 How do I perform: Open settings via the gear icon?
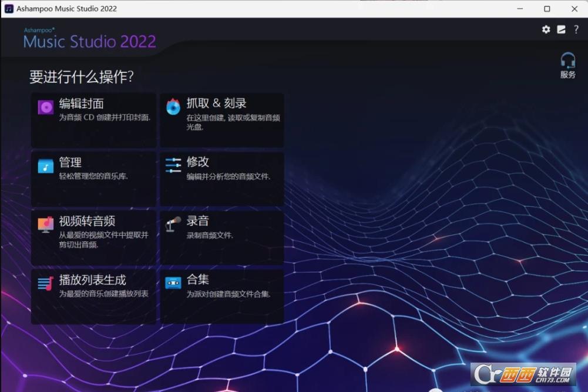click(x=546, y=29)
